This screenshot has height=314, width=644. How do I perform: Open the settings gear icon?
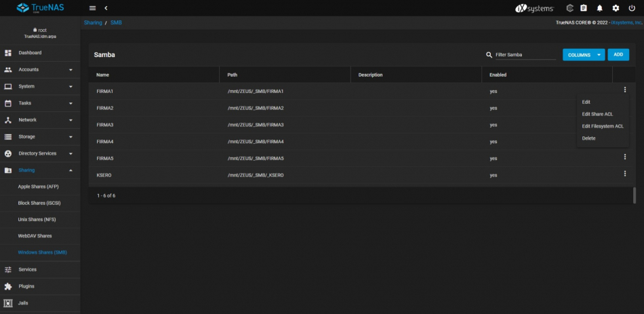[x=616, y=8]
